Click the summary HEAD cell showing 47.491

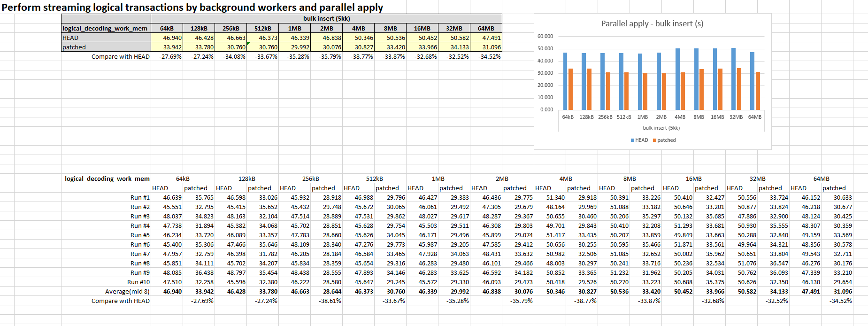coord(486,38)
